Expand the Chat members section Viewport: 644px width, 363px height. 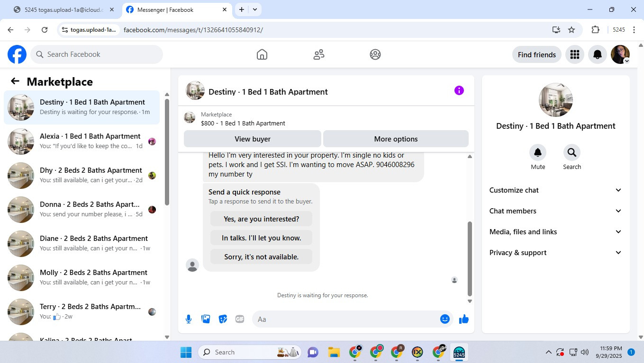point(556,211)
